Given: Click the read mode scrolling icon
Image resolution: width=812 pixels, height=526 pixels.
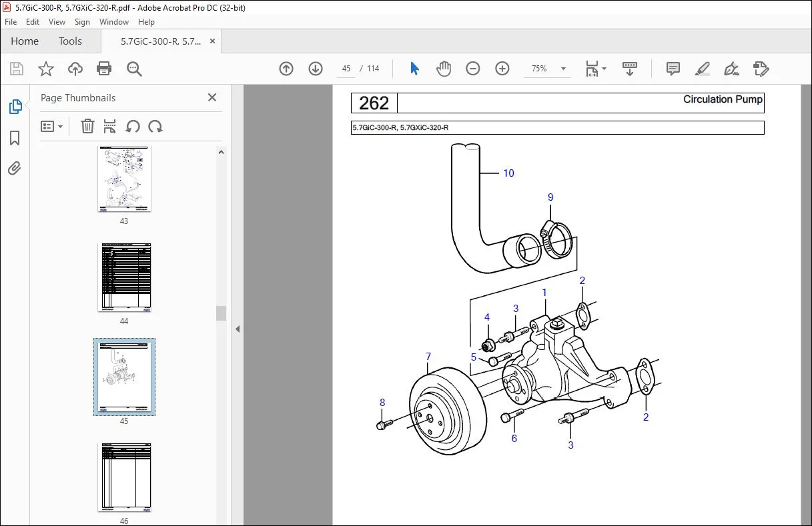Looking at the screenshot, I should 630,69.
